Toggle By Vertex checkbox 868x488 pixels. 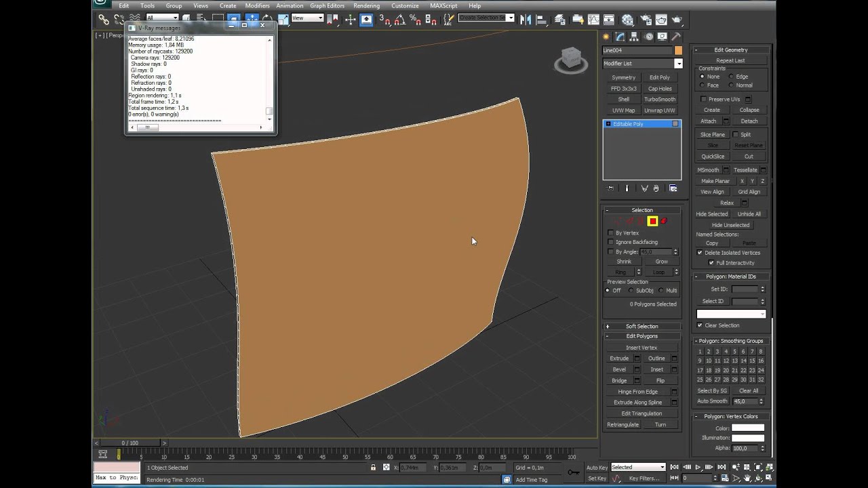coord(611,232)
